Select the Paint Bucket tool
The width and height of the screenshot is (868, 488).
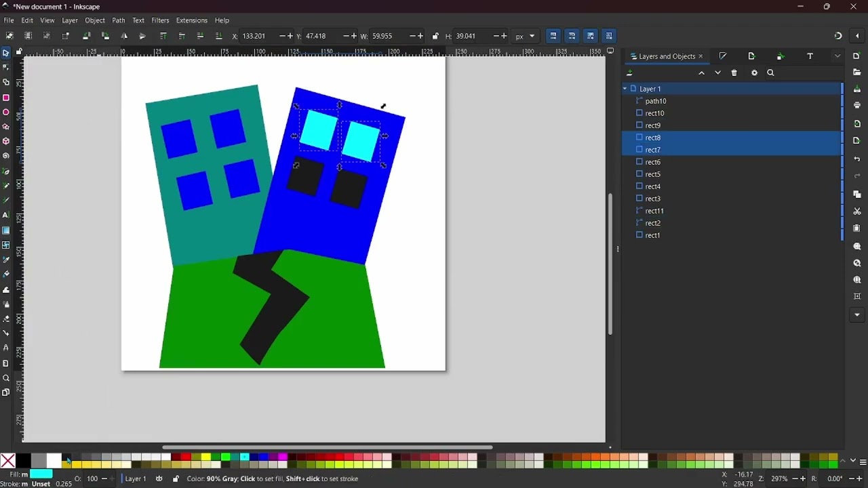coord(6,274)
